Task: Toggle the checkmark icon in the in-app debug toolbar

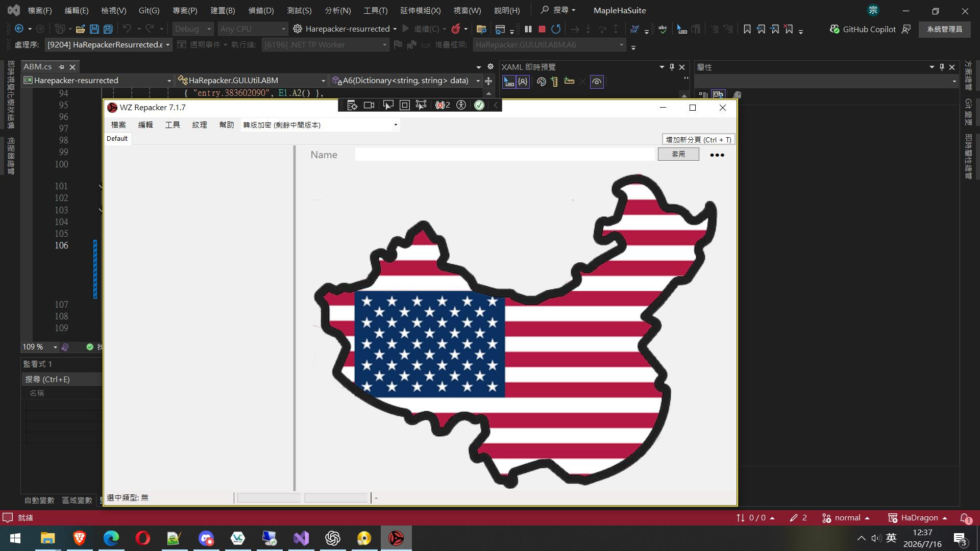Action: click(479, 105)
